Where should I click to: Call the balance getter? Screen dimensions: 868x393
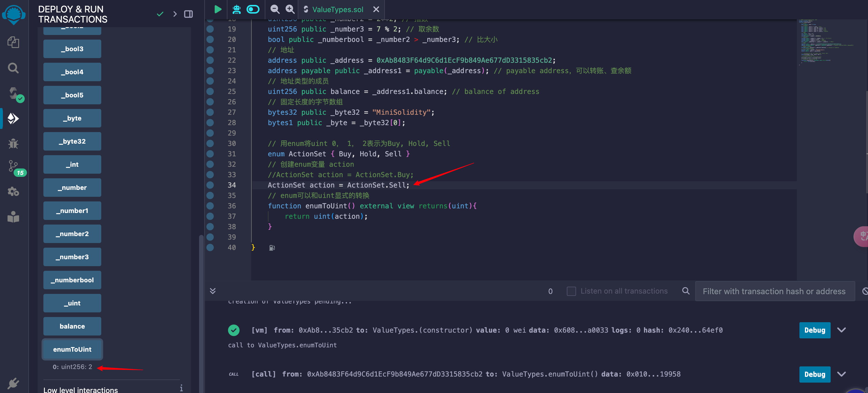[72, 326]
